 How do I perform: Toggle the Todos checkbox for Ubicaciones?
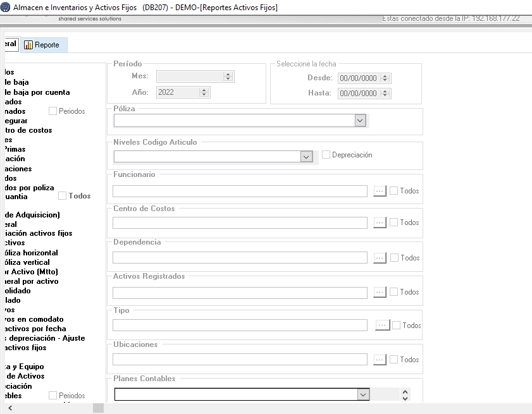coord(394,360)
